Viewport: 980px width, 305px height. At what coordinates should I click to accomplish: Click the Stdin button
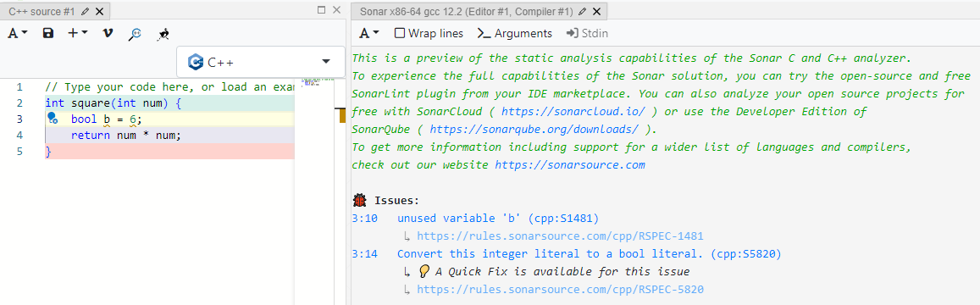coord(587,33)
